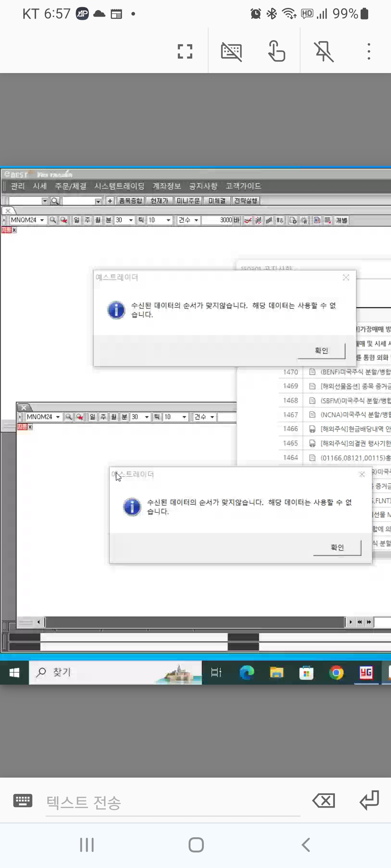Screen dimensions: 391x868
Task: Open the 계좌정보 menu
Action: 167,186
